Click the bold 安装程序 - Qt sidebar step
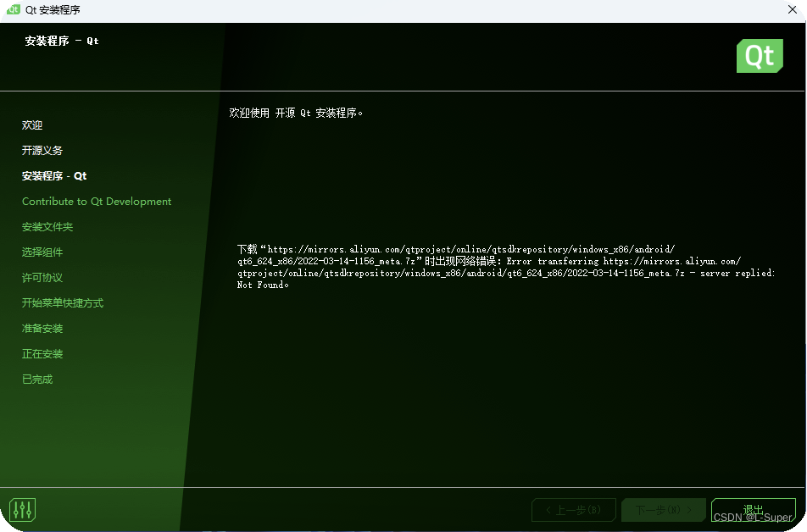The height and width of the screenshot is (532, 807). (x=54, y=176)
